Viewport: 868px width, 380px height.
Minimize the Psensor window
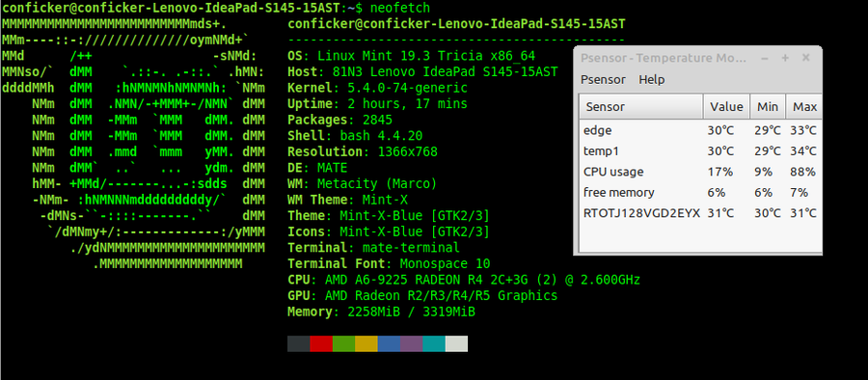tap(765, 58)
